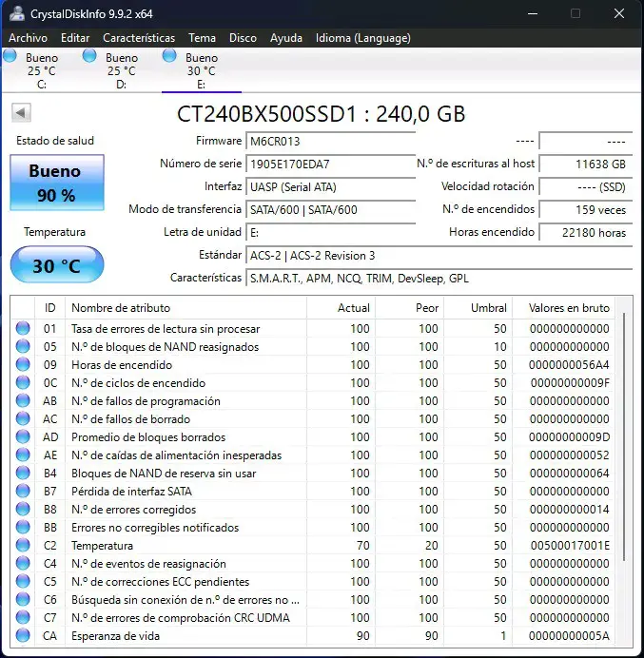This screenshot has width=644, height=658.
Task: Open the Archivo menu
Action: click(29, 38)
